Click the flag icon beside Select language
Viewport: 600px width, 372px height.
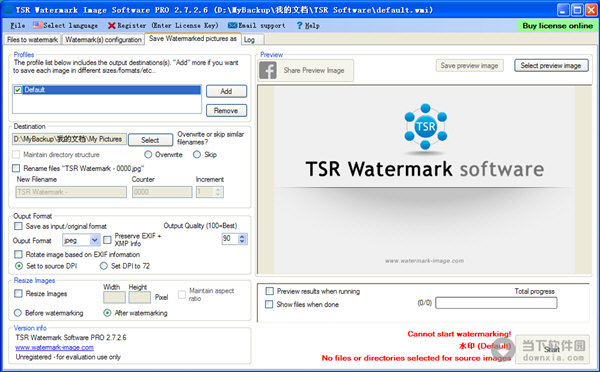[x=38, y=25]
